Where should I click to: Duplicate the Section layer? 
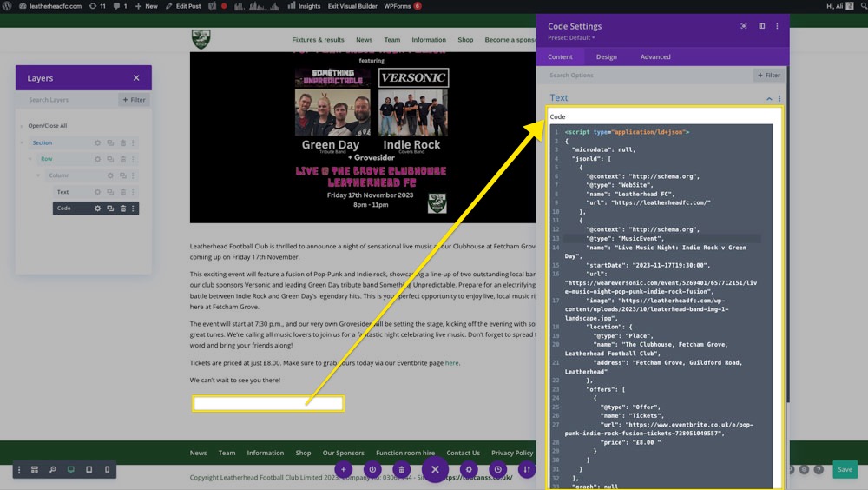pos(110,143)
